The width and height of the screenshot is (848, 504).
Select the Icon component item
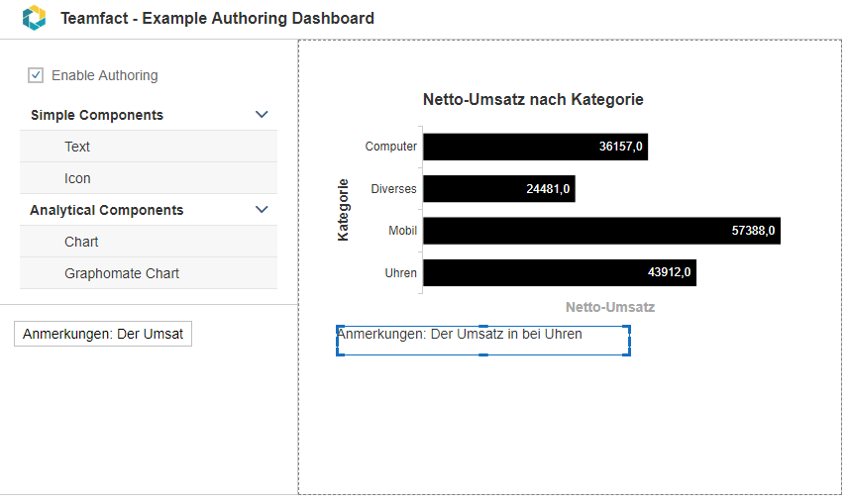tap(149, 178)
